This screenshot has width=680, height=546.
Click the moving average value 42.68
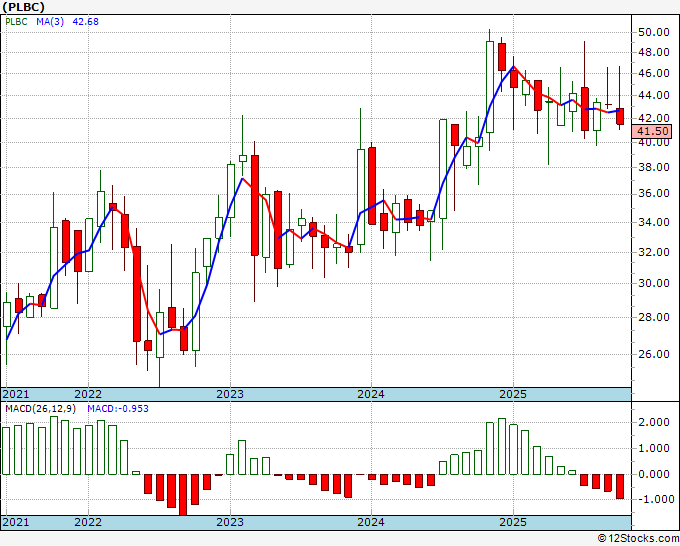85,22
